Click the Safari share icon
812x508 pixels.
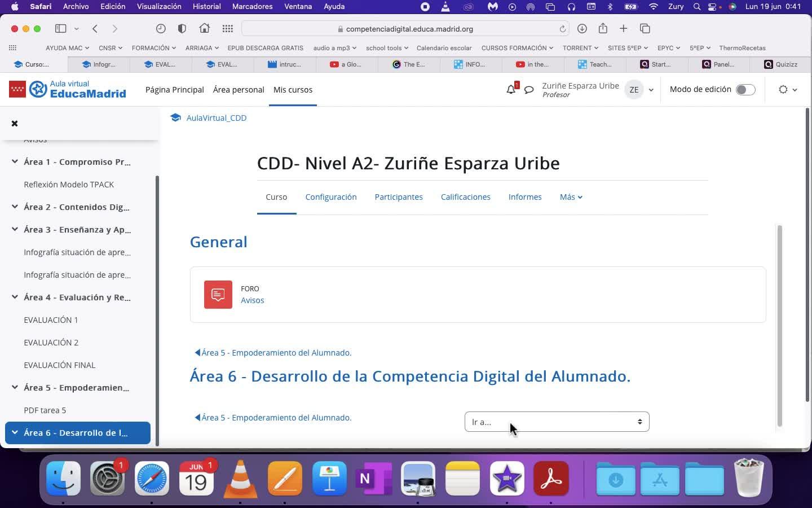point(603,29)
